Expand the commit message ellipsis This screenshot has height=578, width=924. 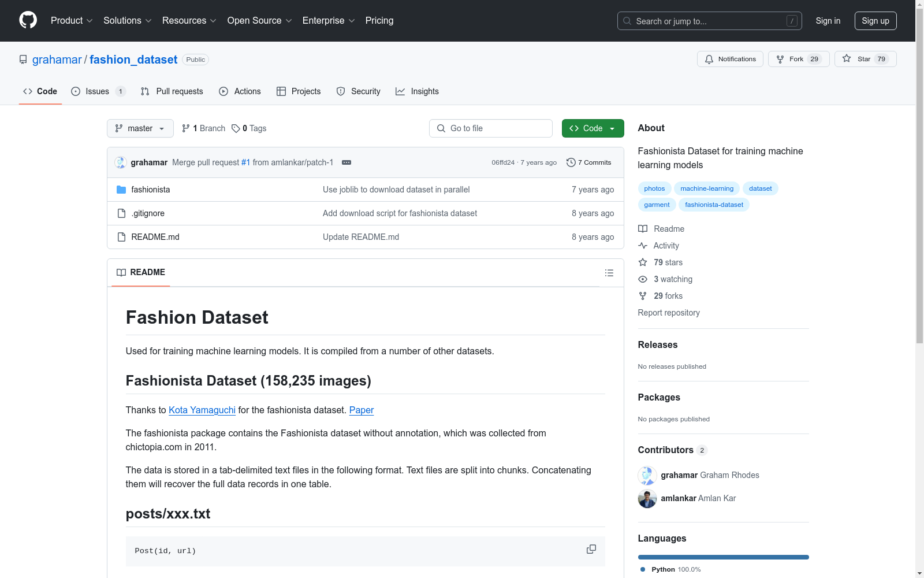pyautogui.click(x=346, y=162)
